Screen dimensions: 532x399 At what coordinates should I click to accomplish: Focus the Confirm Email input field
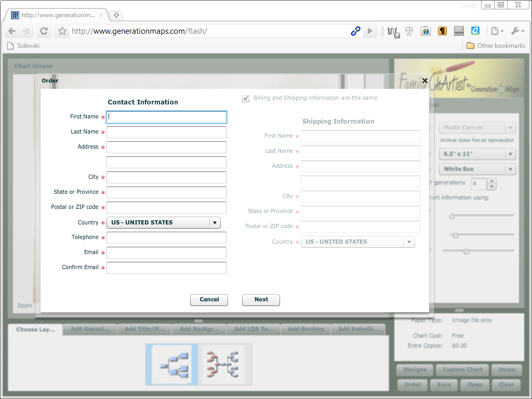(x=166, y=268)
